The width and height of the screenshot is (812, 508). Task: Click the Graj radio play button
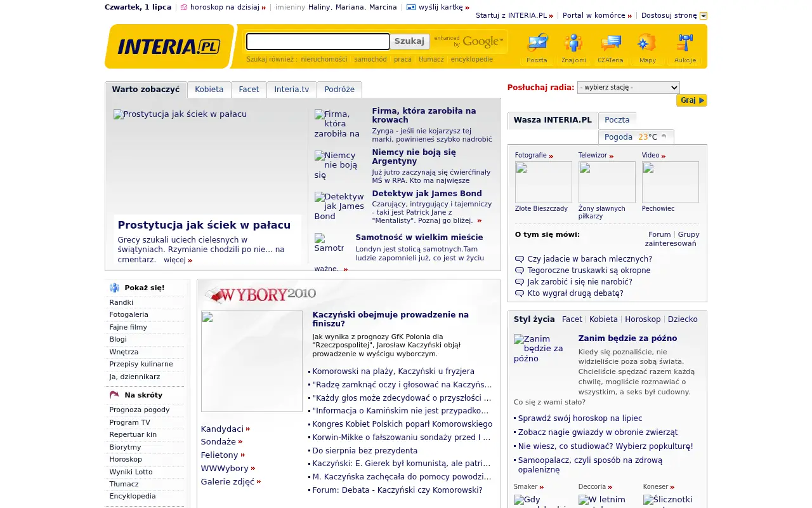click(691, 100)
